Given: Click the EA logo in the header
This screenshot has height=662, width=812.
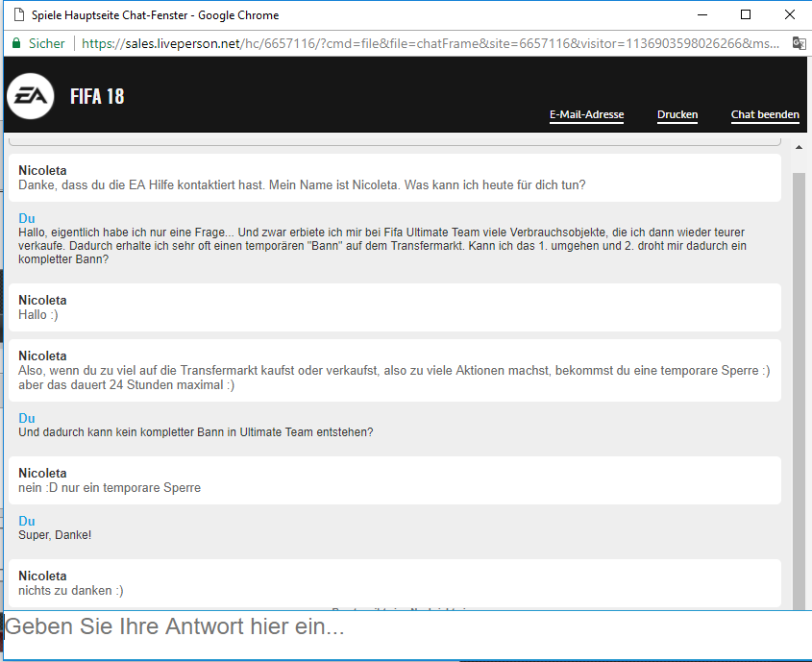Looking at the screenshot, I should coord(31,96).
